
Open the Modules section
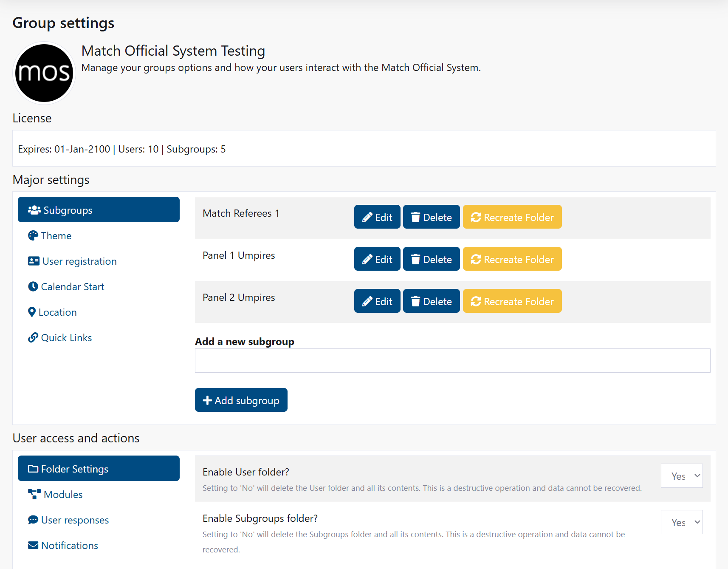62,494
